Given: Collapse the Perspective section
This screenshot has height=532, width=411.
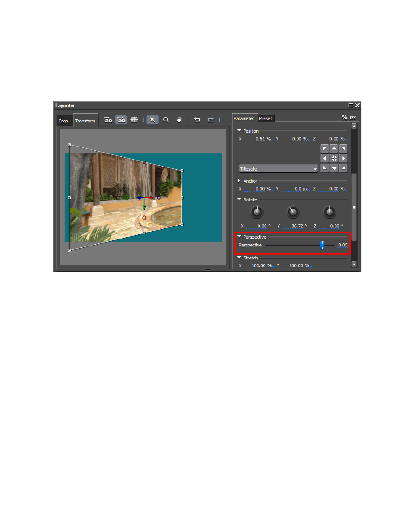Looking at the screenshot, I should pos(239,236).
